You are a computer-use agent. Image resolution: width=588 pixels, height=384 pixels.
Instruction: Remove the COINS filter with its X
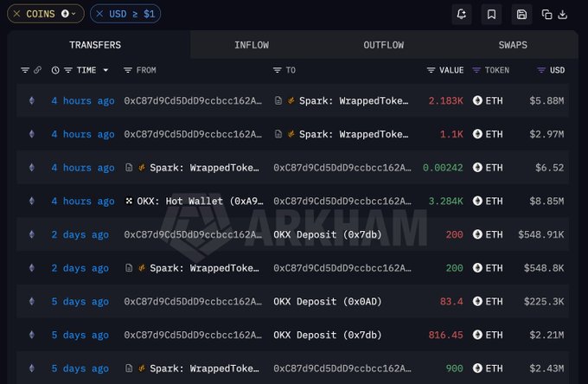tap(17, 14)
